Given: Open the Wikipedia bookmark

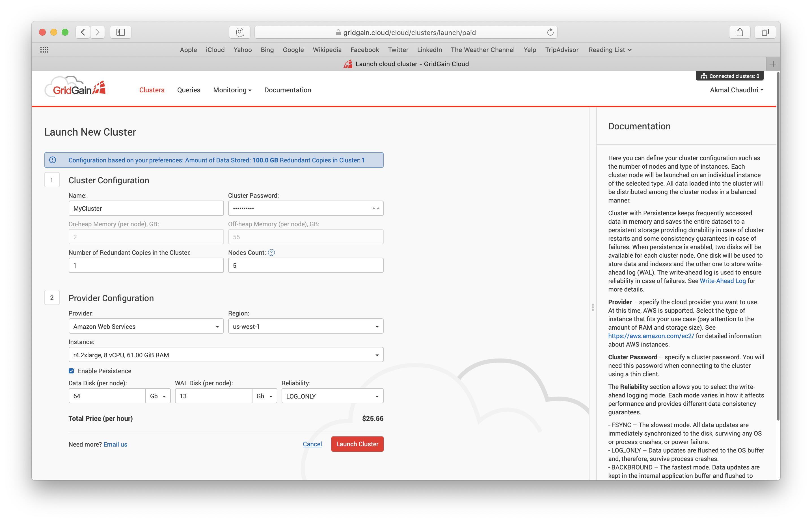Looking at the screenshot, I should [327, 50].
